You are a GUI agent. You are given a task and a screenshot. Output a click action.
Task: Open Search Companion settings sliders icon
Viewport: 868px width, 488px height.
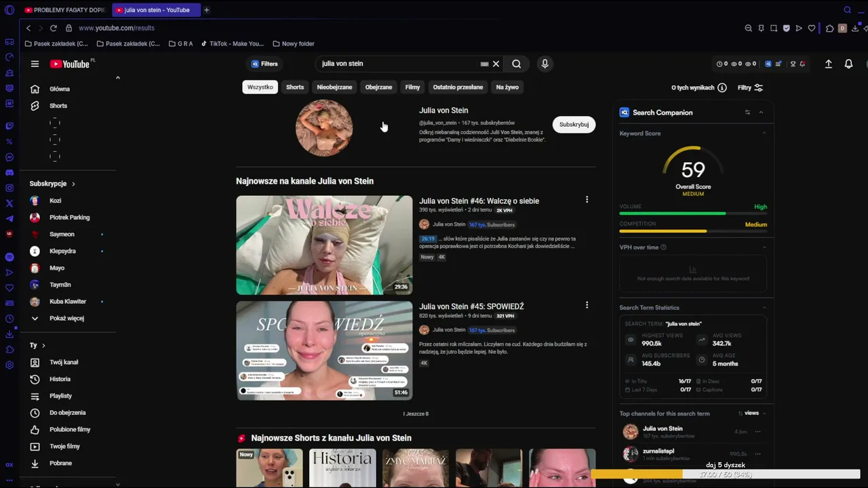[x=747, y=113]
